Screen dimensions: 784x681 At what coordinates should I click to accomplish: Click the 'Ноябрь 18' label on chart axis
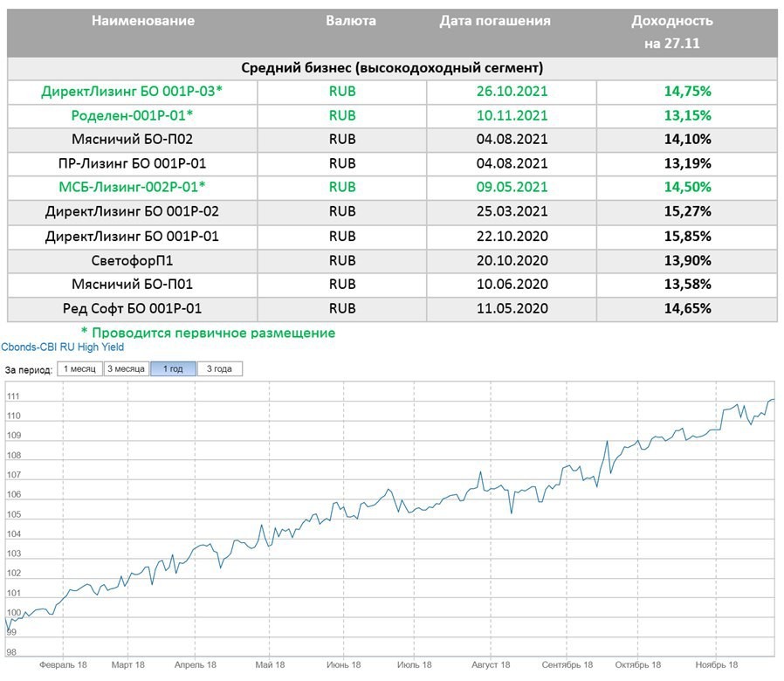pos(717,665)
